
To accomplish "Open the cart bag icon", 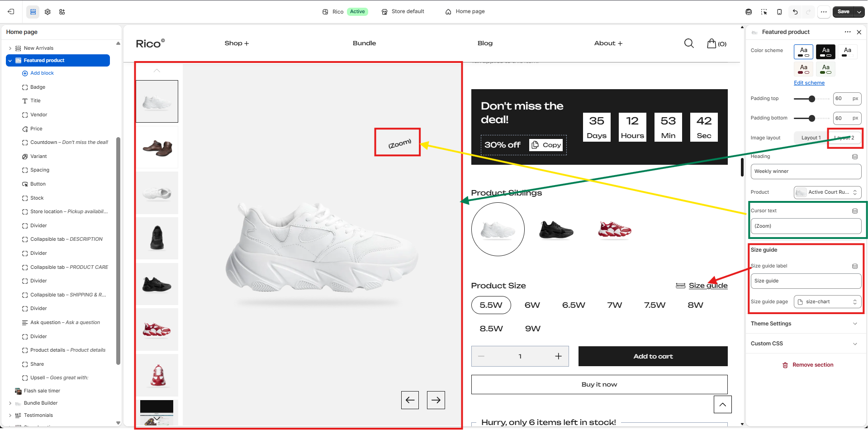I will pyautogui.click(x=712, y=43).
